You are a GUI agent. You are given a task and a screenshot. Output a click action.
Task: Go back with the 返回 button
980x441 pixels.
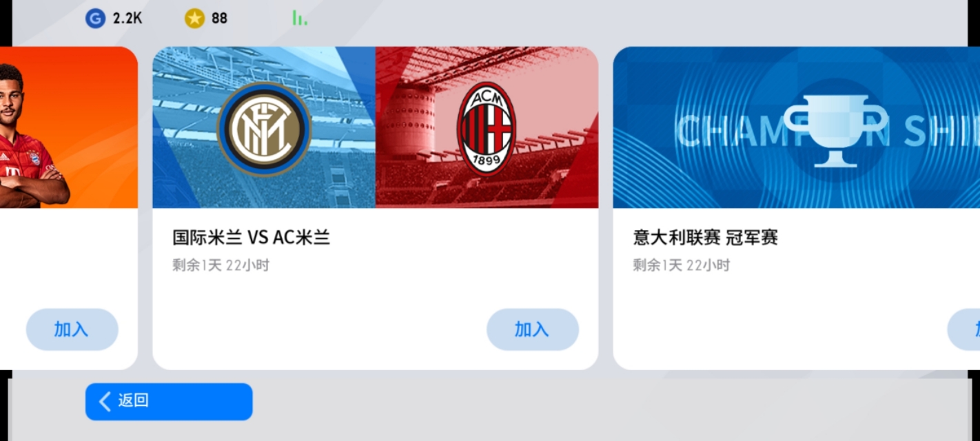tap(169, 402)
